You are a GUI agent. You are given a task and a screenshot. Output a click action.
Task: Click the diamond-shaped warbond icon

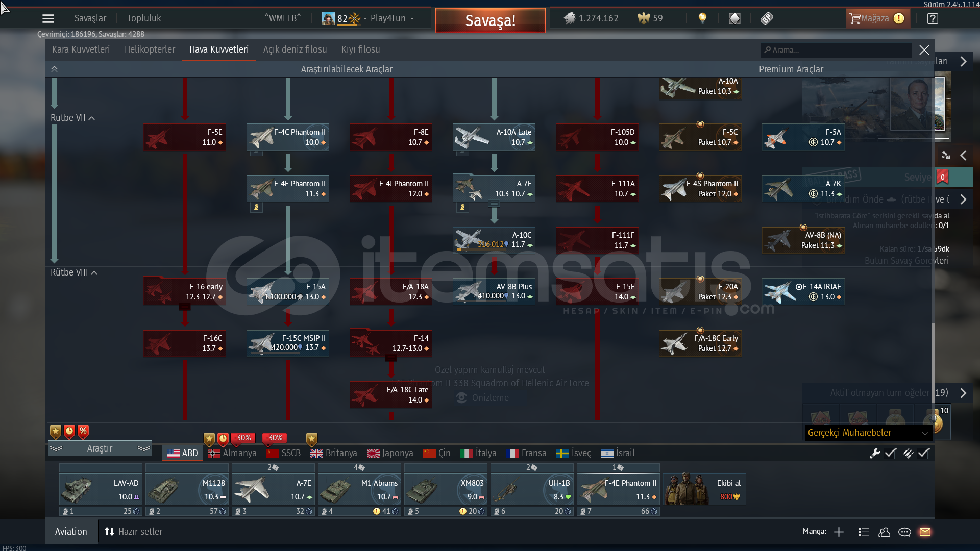click(x=734, y=19)
